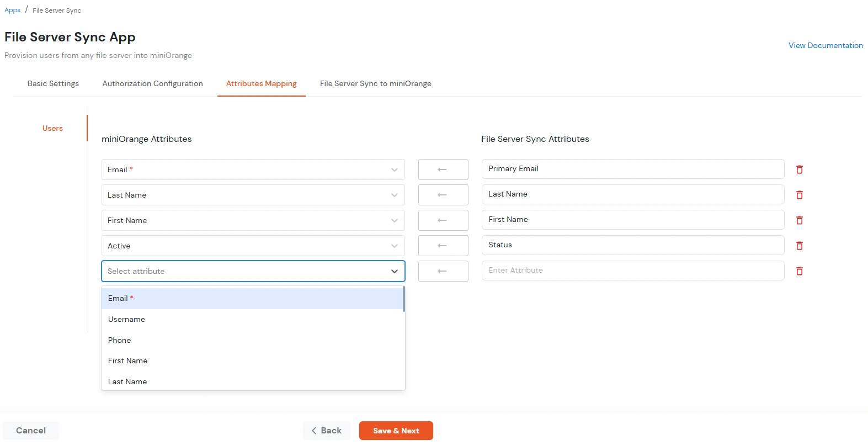
Task: Click the arrow button beside Enter Attribute
Action: 443,271
